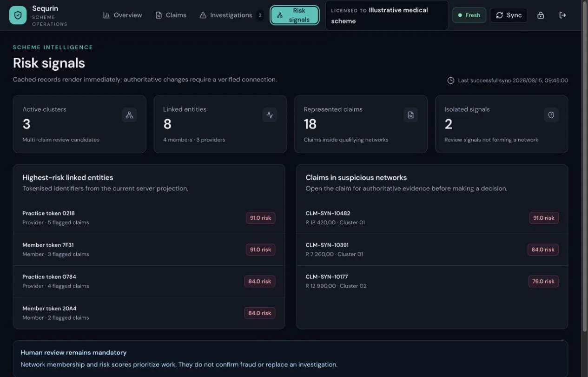
Task: Click the Claims document icon
Action: pyautogui.click(x=159, y=15)
